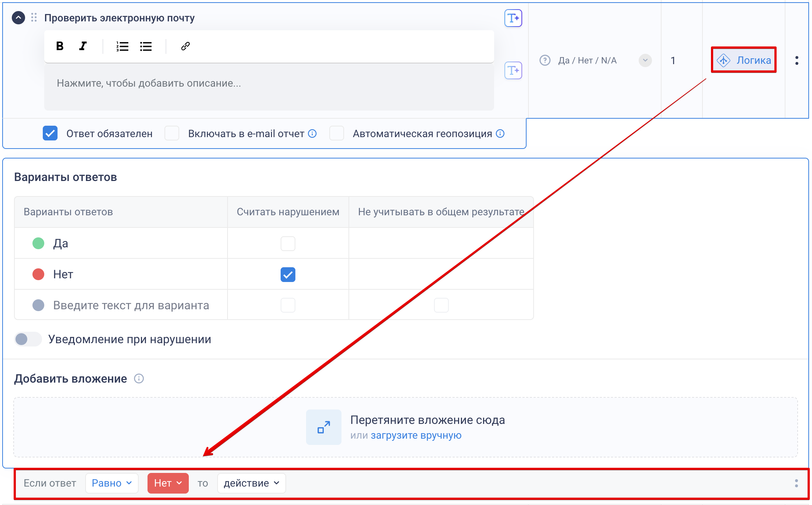Enable Включать в e-mail отчет checkbox
This screenshot has width=812, height=505.
pyautogui.click(x=172, y=133)
